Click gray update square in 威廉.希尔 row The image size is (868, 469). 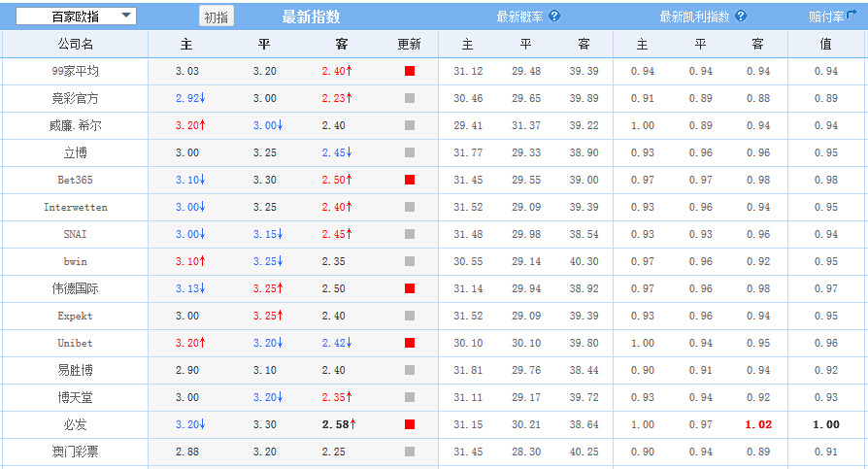point(410,125)
